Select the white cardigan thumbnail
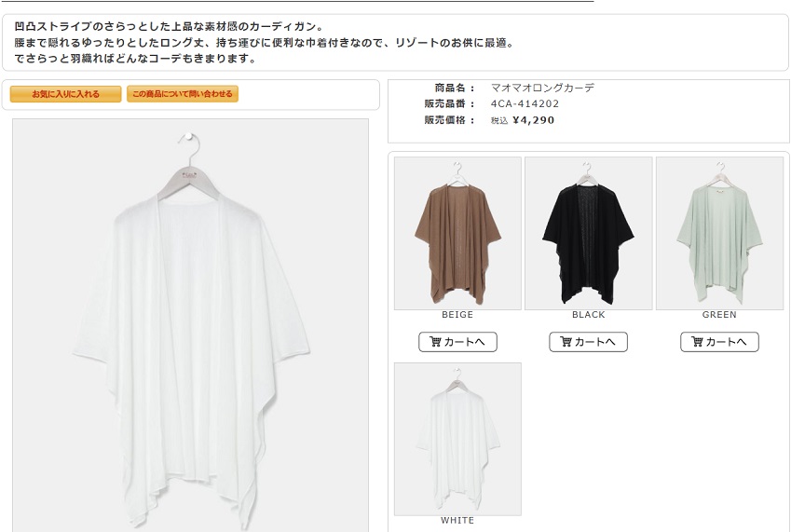Screen dimensions: 791x532 (457, 439)
